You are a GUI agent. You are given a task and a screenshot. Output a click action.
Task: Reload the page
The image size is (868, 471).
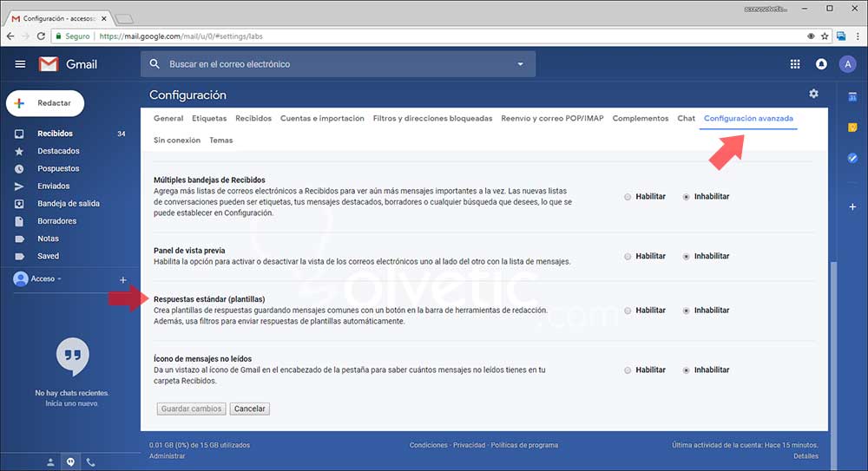(x=41, y=36)
